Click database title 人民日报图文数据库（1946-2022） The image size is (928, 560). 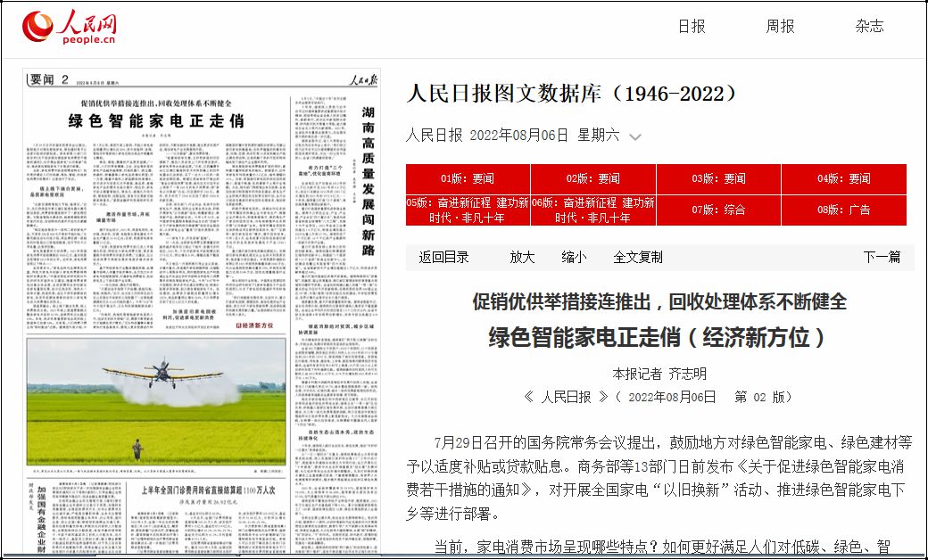573,94
